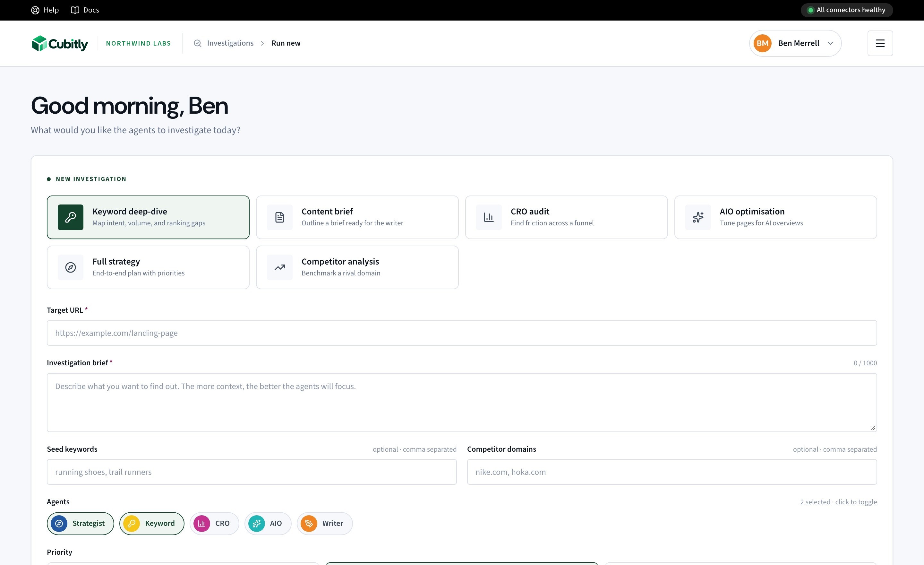This screenshot has width=924, height=565.
Task: Pick the CRO audit bar chart icon
Action: pyautogui.click(x=489, y=217)
